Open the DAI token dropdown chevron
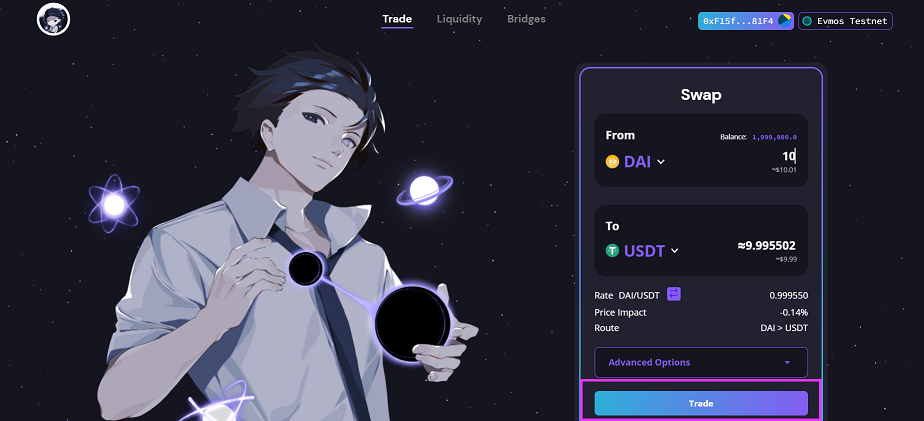The height and width of the screenshot is (421, 924). [661, 162]
